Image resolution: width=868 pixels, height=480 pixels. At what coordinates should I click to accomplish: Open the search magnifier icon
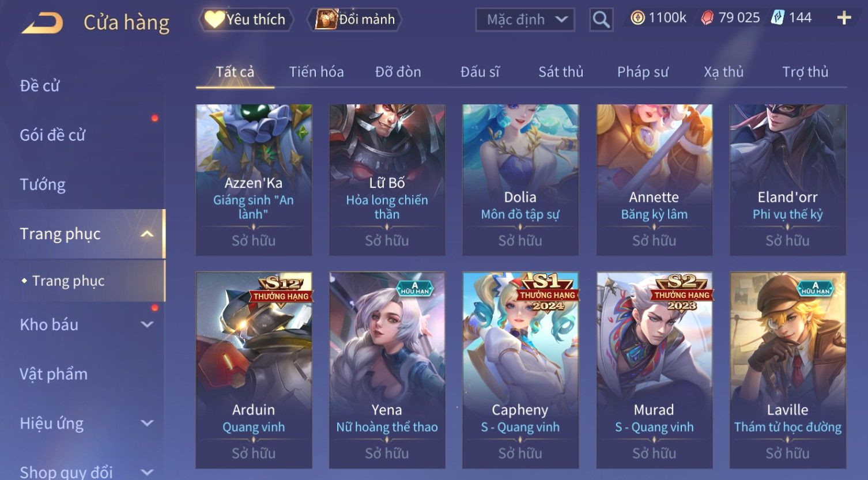coord(601,20)
